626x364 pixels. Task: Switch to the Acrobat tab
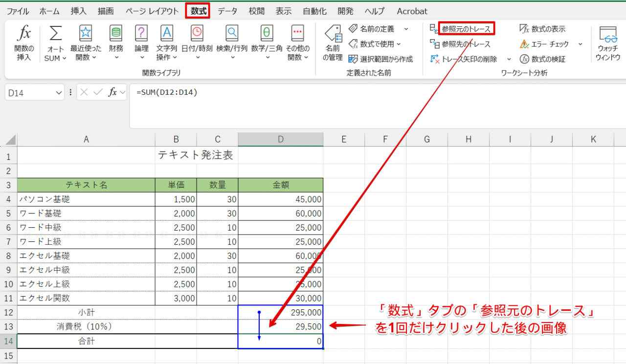coord(412,11)
